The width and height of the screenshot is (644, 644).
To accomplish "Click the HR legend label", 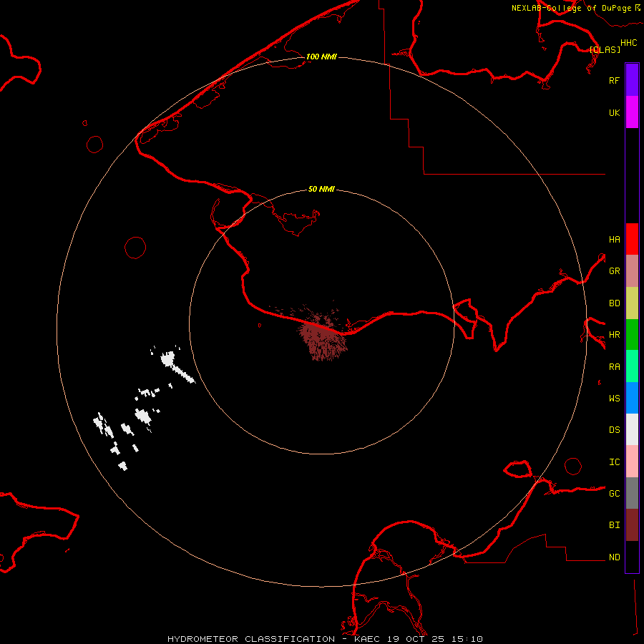I will tap(614, 335).
